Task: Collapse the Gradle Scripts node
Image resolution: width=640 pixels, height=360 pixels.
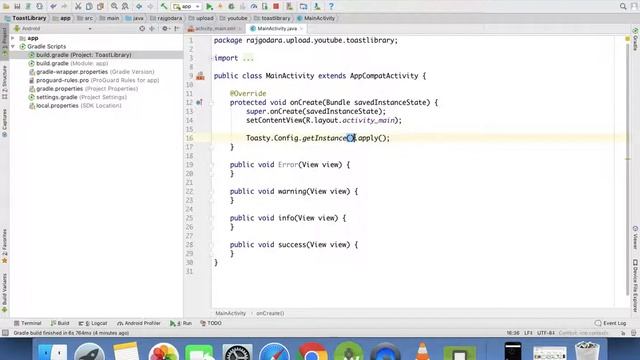Action: pyautogui.click(x=13, y=47)
